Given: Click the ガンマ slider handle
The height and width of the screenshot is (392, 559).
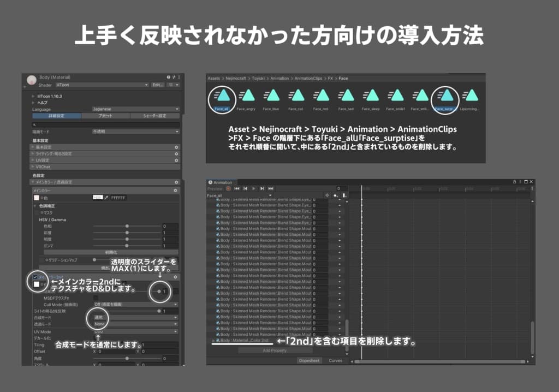Looking at the screenshot, I should click(127, 245).
